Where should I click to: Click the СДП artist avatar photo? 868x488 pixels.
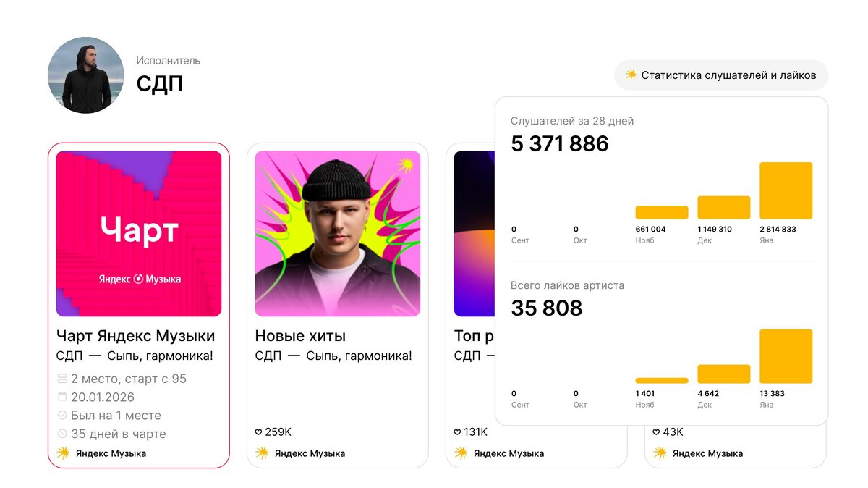click(86, 75)
